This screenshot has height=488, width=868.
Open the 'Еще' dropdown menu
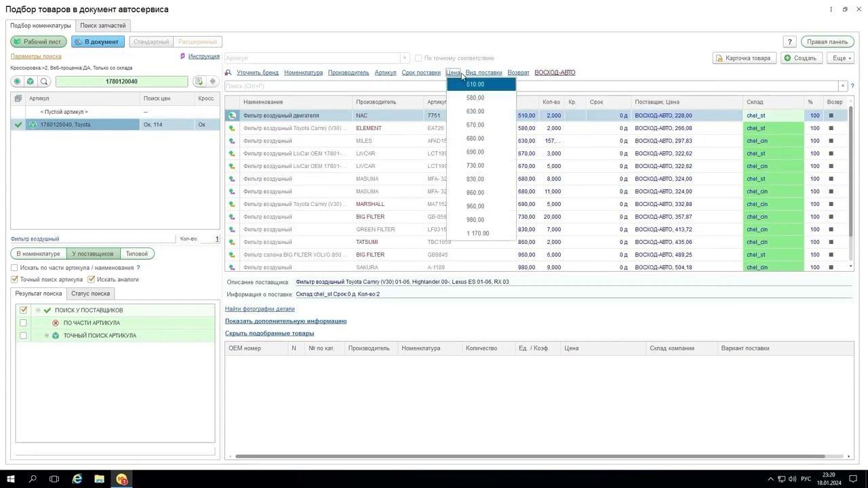tap(842, 58)
